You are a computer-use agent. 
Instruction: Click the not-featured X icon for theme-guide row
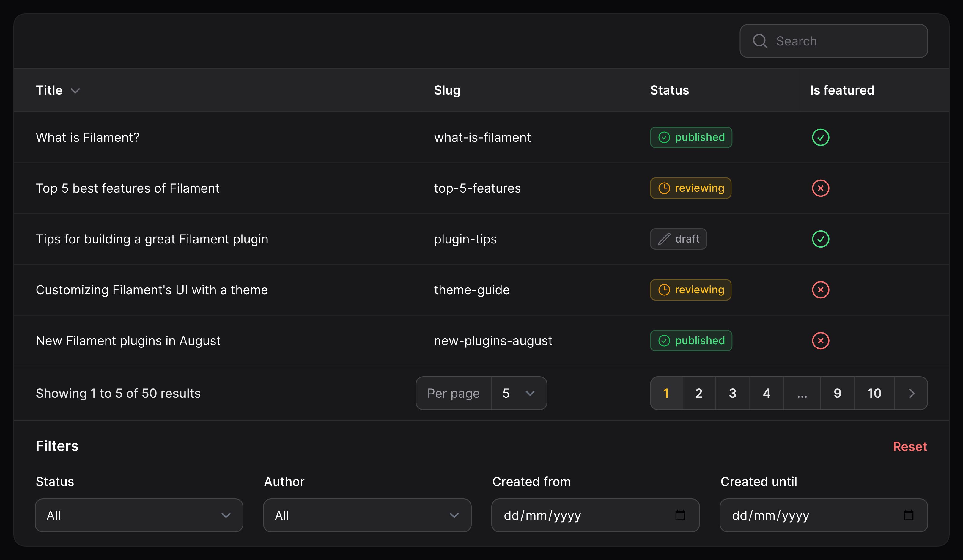[x=820, y=290]
